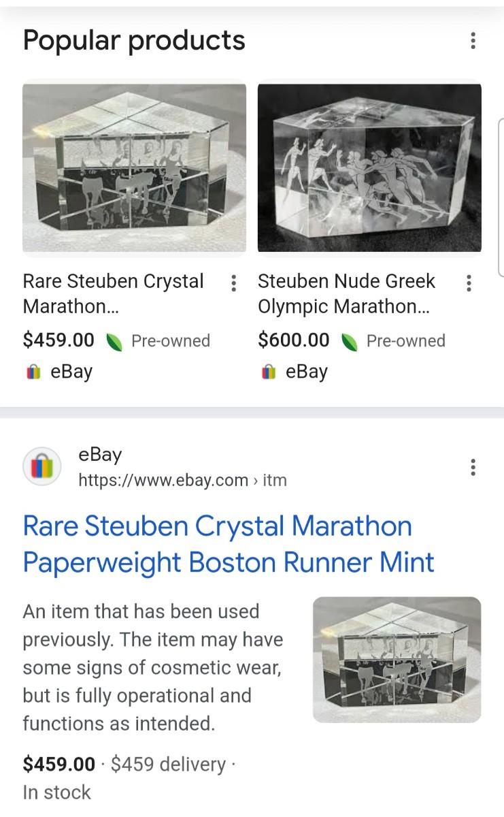The image size is (504, 817).
Task: Click the $459.00 price on first product card
Action: [x=58, y=340]
